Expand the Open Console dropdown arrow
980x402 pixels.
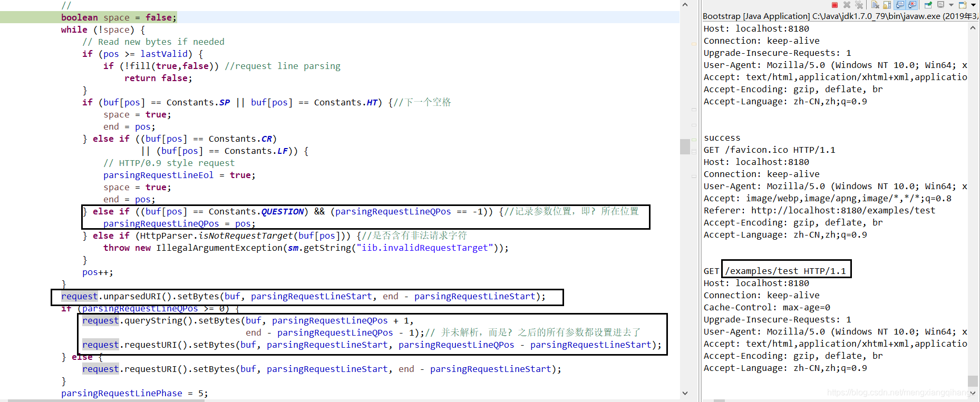[973, 5]
